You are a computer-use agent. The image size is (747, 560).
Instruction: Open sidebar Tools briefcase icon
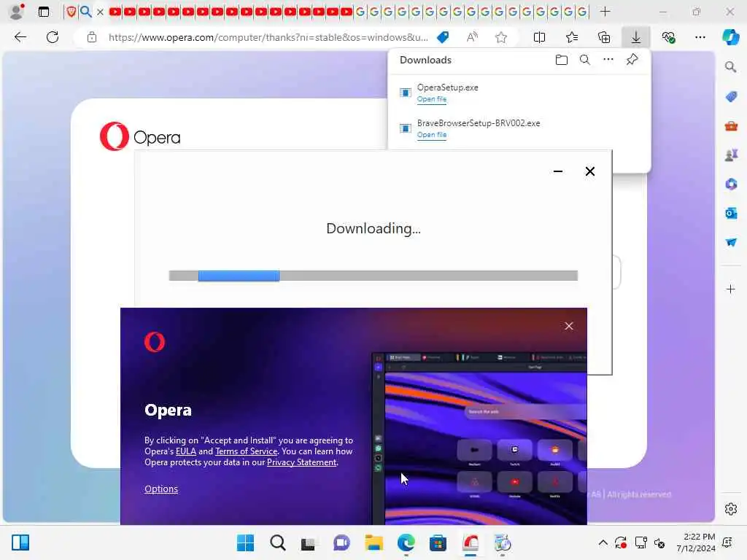coord(731,126)
